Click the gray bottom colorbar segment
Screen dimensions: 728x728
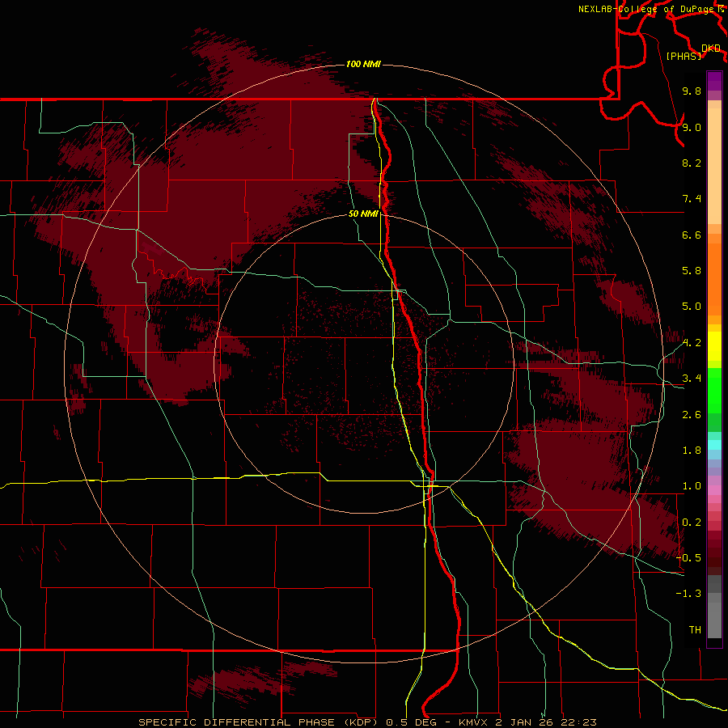coord(714,620)
